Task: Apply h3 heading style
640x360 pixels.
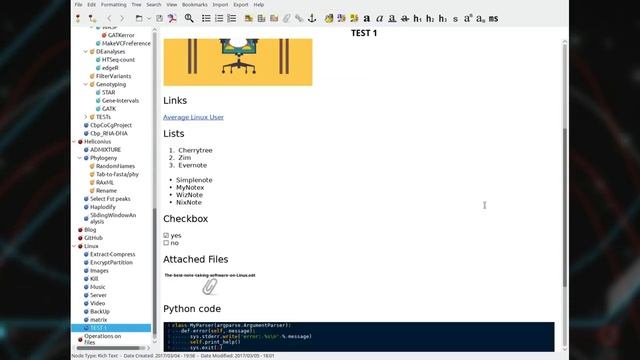Action: pyautogui.click(x=442, y=18)
